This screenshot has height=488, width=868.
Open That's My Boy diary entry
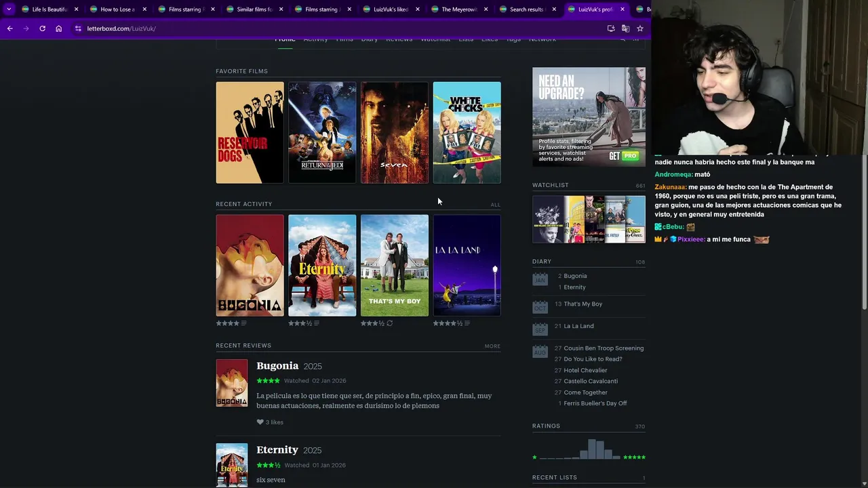(583, 304)
